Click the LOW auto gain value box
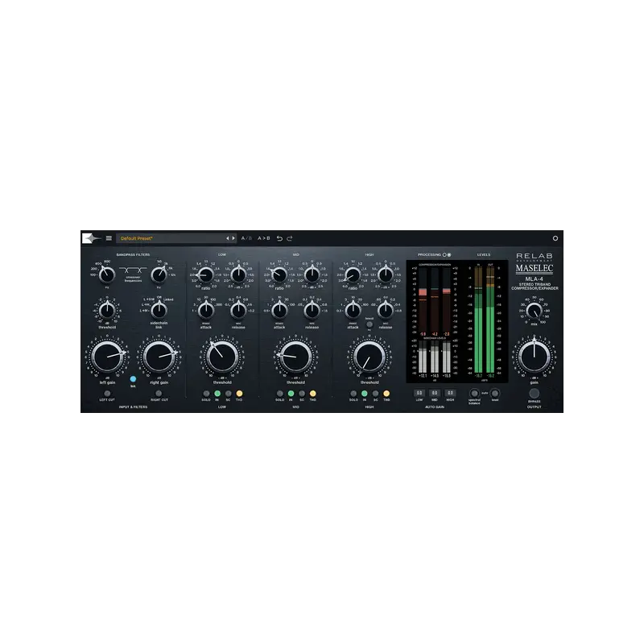The height and width of the screenshot is (644, 644). pyautogui.click(x=419, y=393)
